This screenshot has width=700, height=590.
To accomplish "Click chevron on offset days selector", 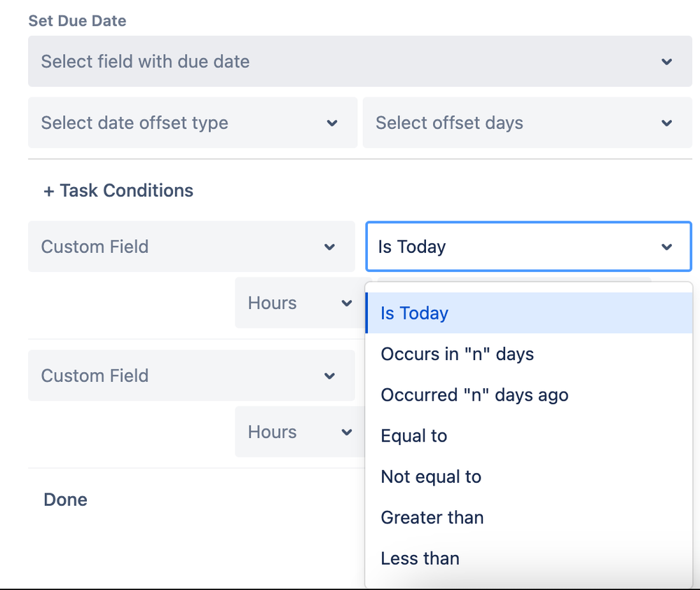I will click(x=666, y=123).
